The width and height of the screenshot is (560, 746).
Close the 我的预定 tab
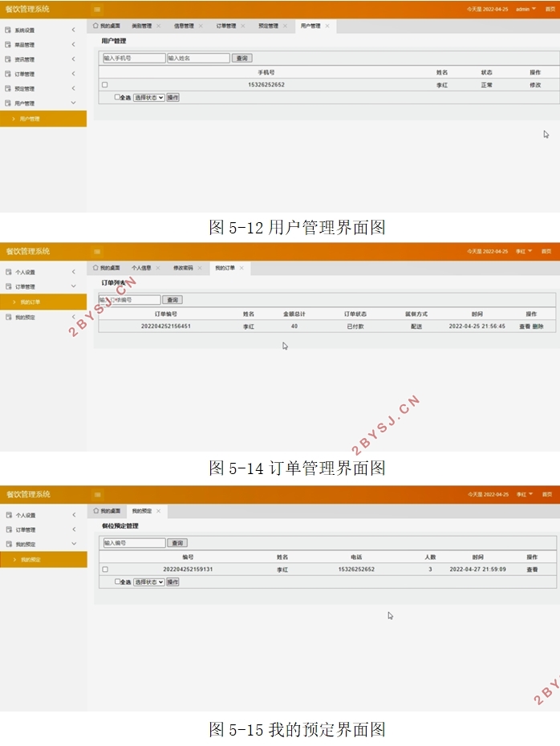coord(158,511)
